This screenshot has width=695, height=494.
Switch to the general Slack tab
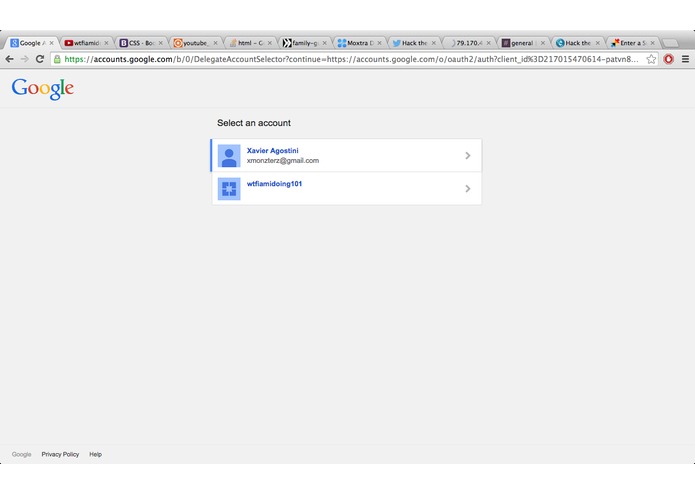tap(522, 43)
